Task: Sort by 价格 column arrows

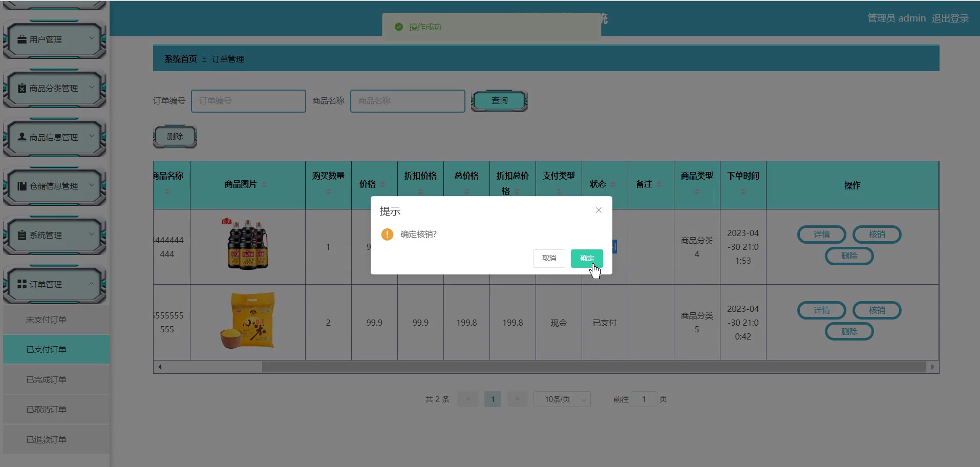Action: click(382, 184)
